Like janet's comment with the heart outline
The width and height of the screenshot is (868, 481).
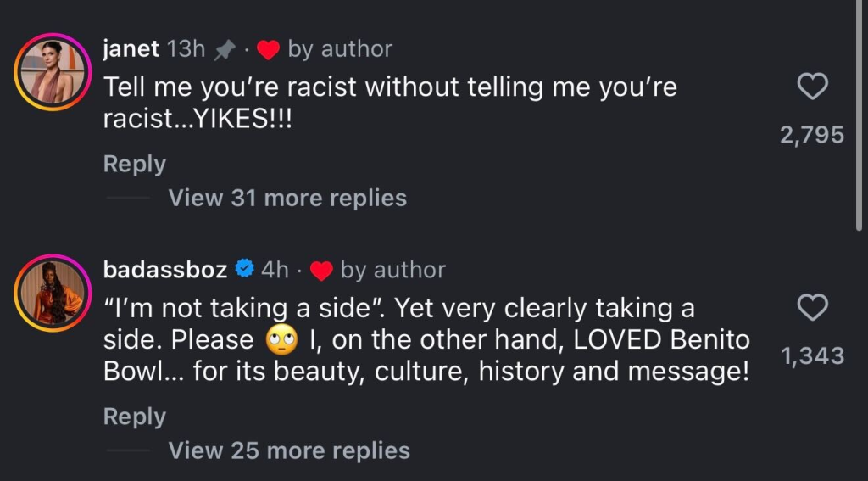click(813, 87)
